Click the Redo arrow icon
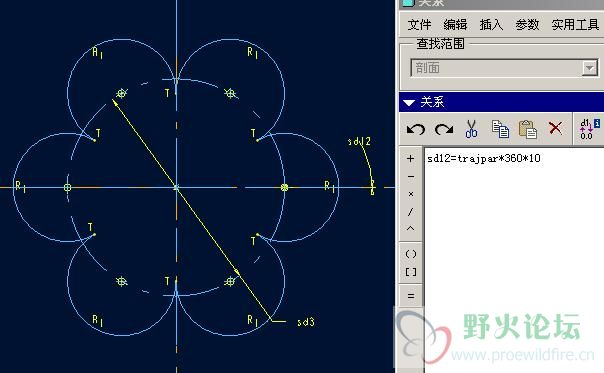Image resolution: width=604 pixels, height=373 pixels. [x=444, y=129]
